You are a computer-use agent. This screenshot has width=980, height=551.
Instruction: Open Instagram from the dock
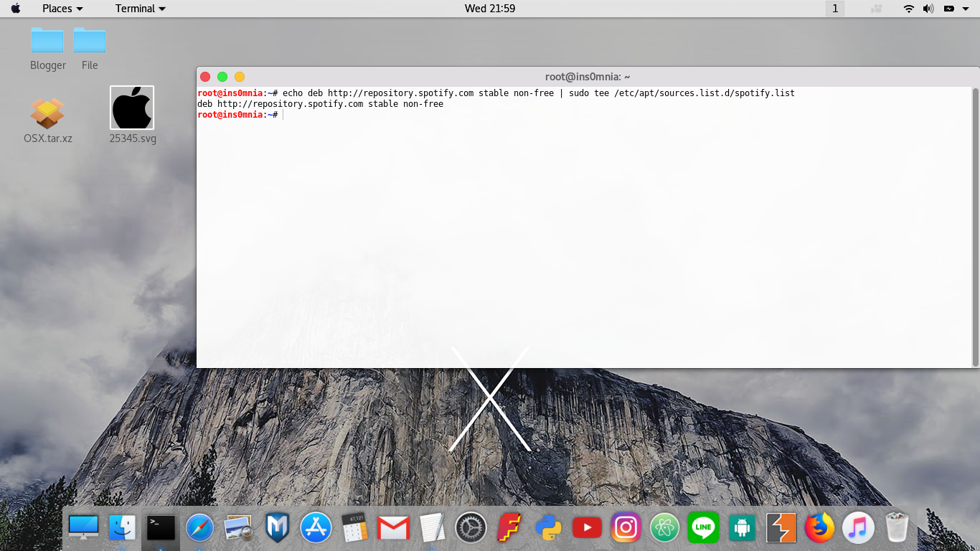(x=626, y=527)
